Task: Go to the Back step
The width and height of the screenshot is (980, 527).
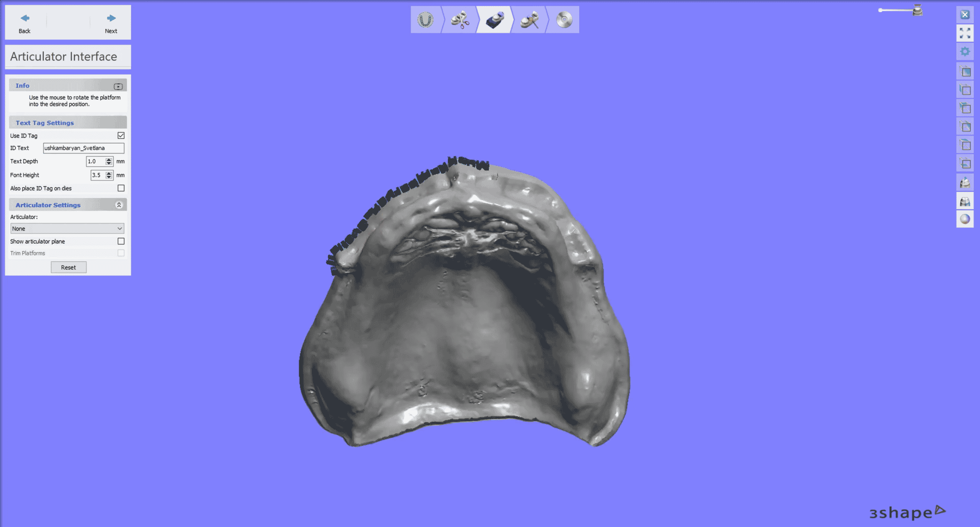Action: click(x=24, y=23)
